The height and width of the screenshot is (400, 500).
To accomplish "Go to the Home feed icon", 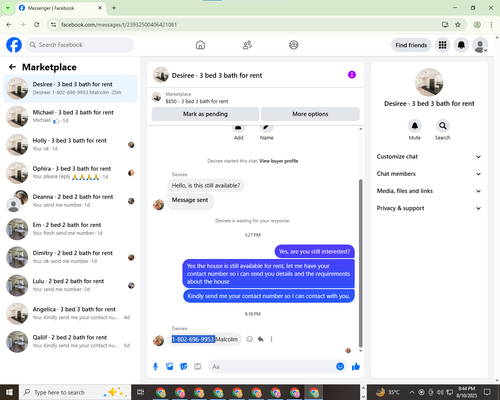I will coord(200,45).
